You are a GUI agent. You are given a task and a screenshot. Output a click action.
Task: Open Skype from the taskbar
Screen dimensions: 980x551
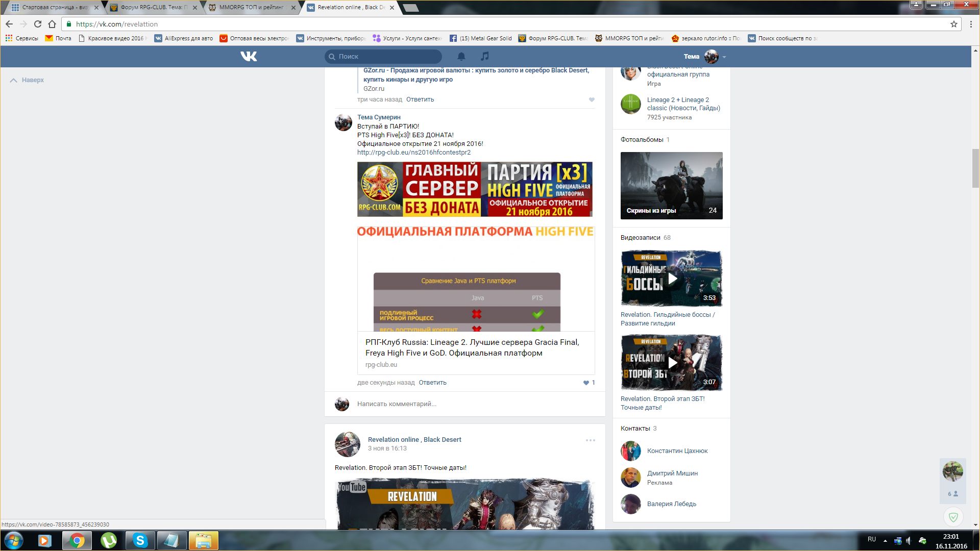coord(140,540)
